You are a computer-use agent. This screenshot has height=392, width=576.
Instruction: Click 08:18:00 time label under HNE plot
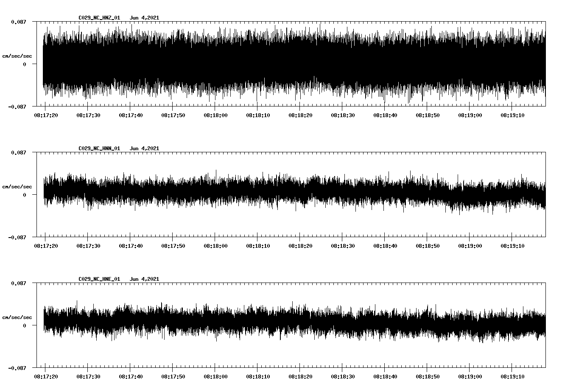tap(215, 377)
